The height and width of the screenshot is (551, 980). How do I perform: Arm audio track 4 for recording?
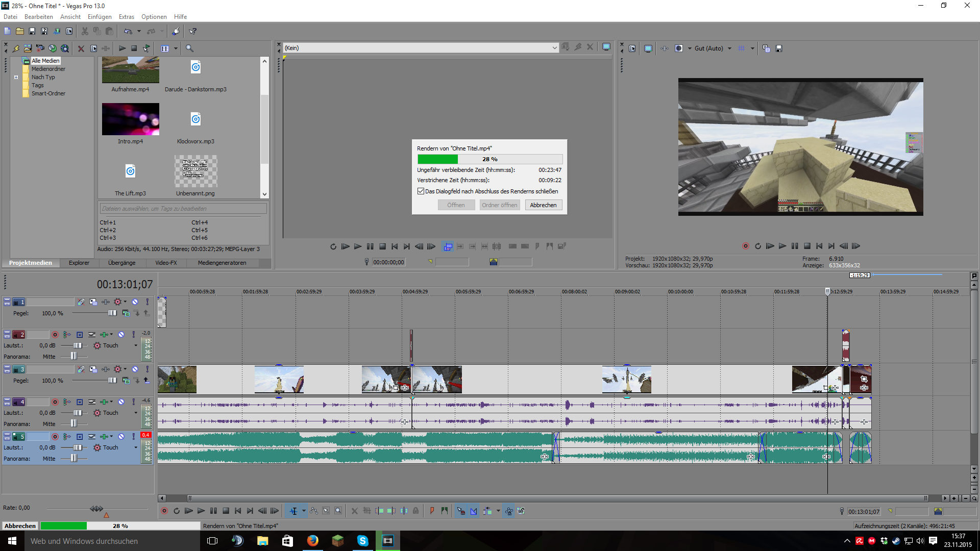coord(55,402)
